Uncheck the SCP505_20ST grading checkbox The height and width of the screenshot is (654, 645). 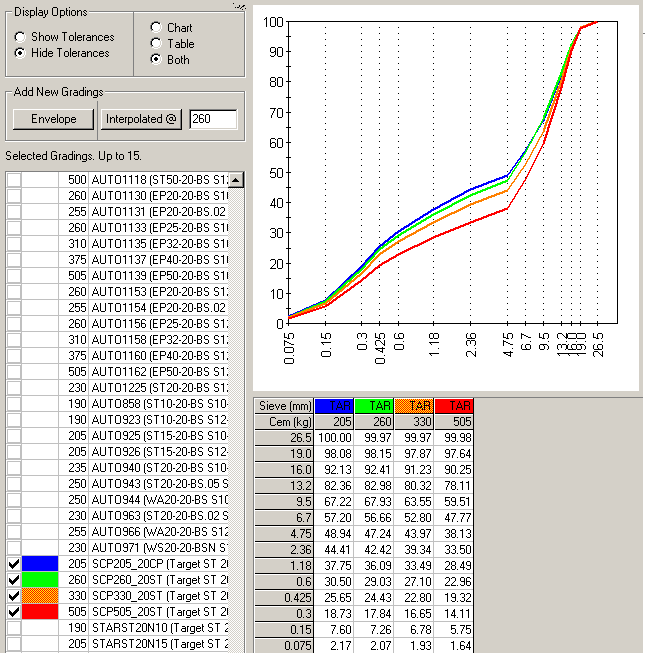pos(14,611)
